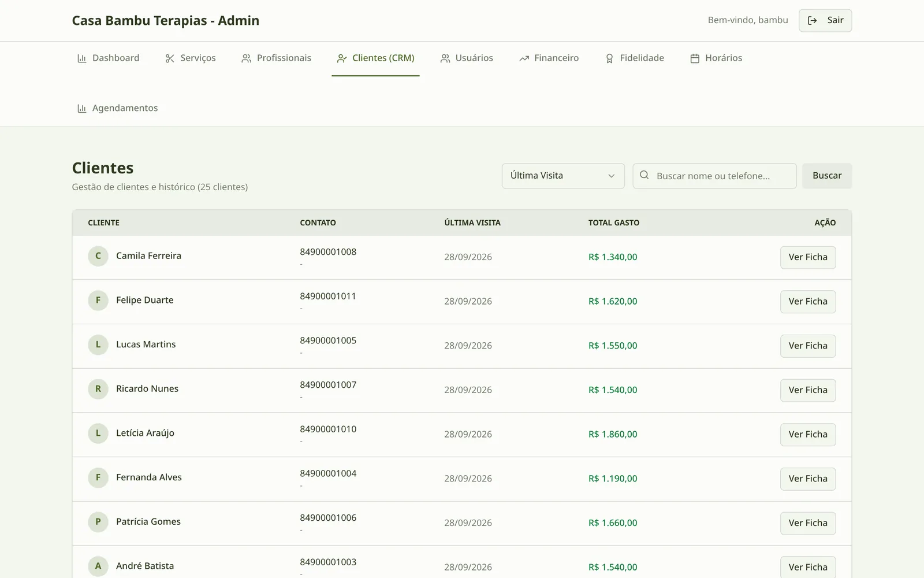Click Camila Ferreira's C avatar
The height and width of the screenshot is (578, 924).
[98, 256]
